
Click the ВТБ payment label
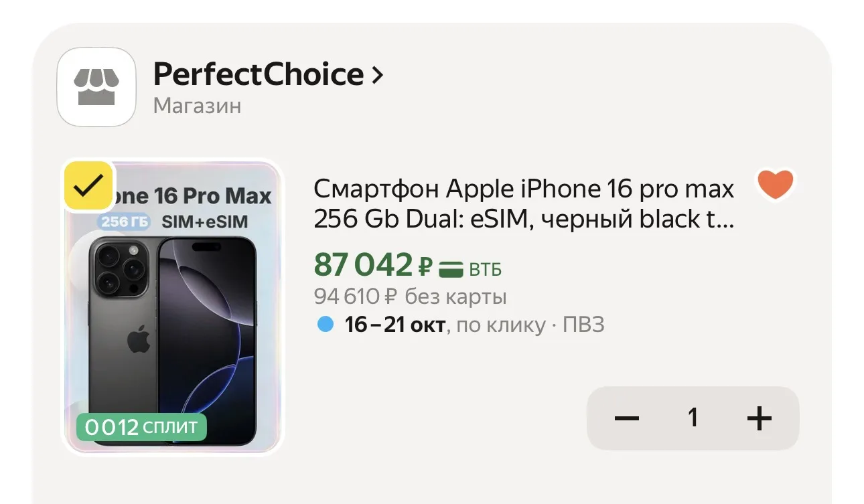pos(485,270)
